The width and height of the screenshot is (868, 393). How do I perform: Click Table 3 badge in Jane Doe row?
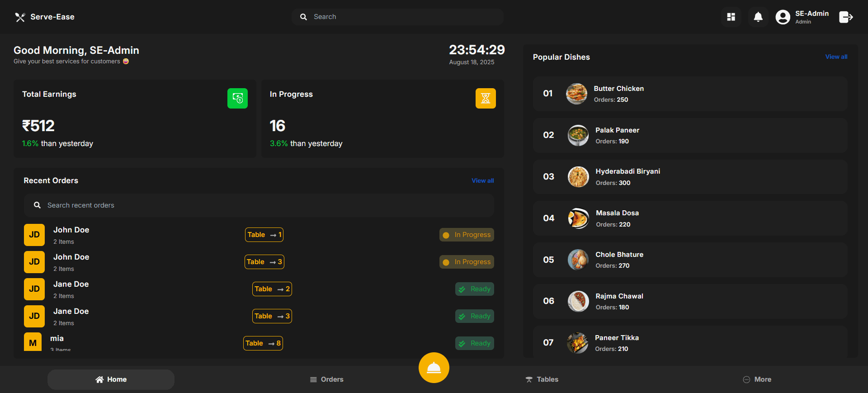click(272, 316)
